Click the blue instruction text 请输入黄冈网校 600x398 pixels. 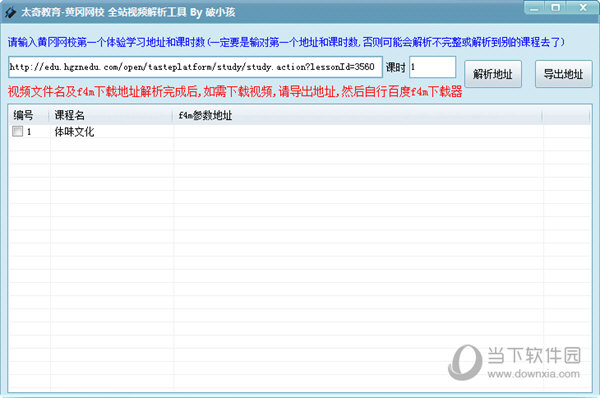pos(286,42)
